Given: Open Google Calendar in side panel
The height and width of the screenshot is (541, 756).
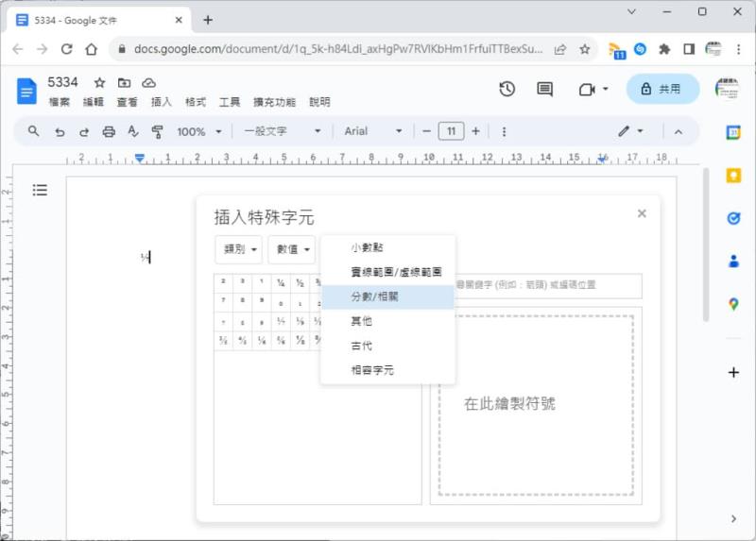Looking at the screenshot, I should point(733,132).
